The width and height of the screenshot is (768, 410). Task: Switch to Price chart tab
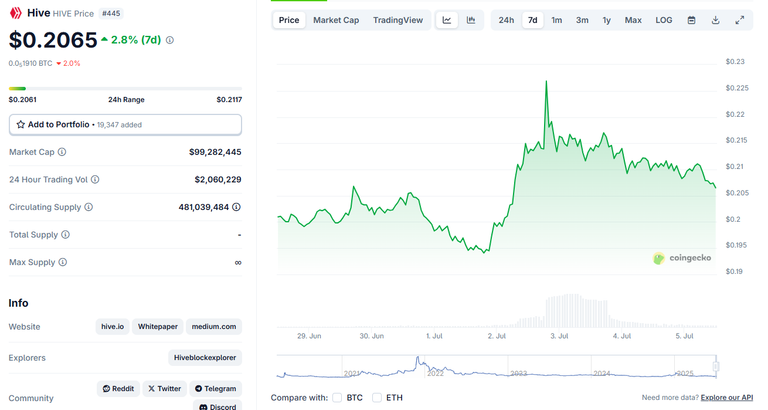[x=289, y=20]
